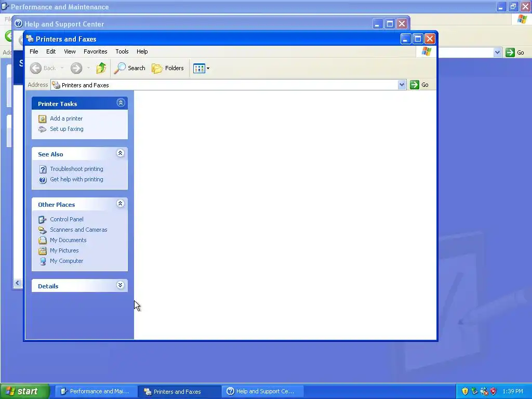This screenshot has width=532, height=399.
Task: Open Scanners and Cameras link
Action: 78,230
